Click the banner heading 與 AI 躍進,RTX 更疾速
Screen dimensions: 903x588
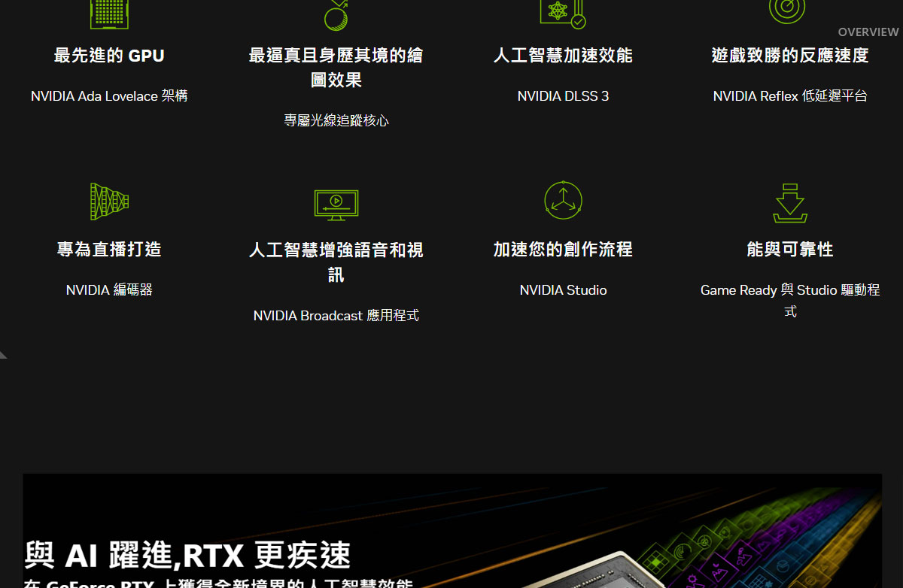pyautogui.click(x=187, y=556)
